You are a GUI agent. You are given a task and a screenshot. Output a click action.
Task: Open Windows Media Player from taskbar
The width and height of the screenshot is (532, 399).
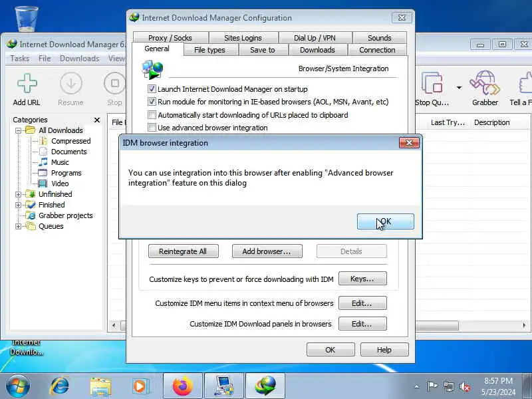click(140, 386)
